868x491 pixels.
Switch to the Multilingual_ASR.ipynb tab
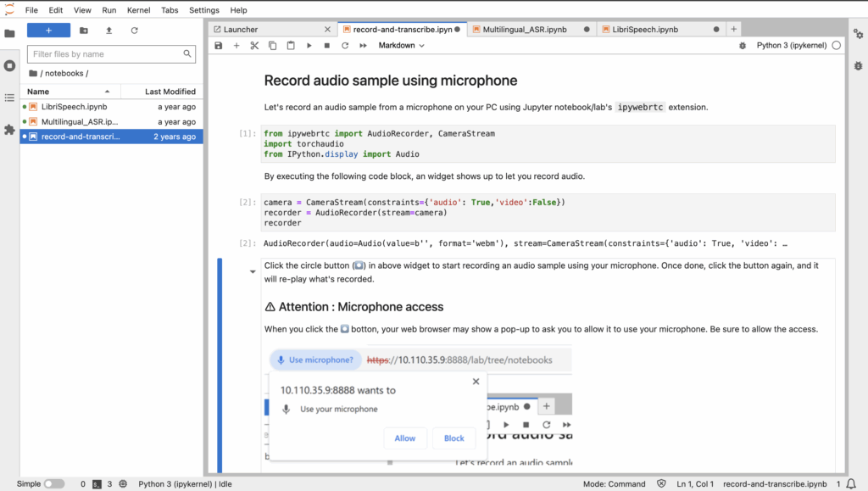point(524,29)
